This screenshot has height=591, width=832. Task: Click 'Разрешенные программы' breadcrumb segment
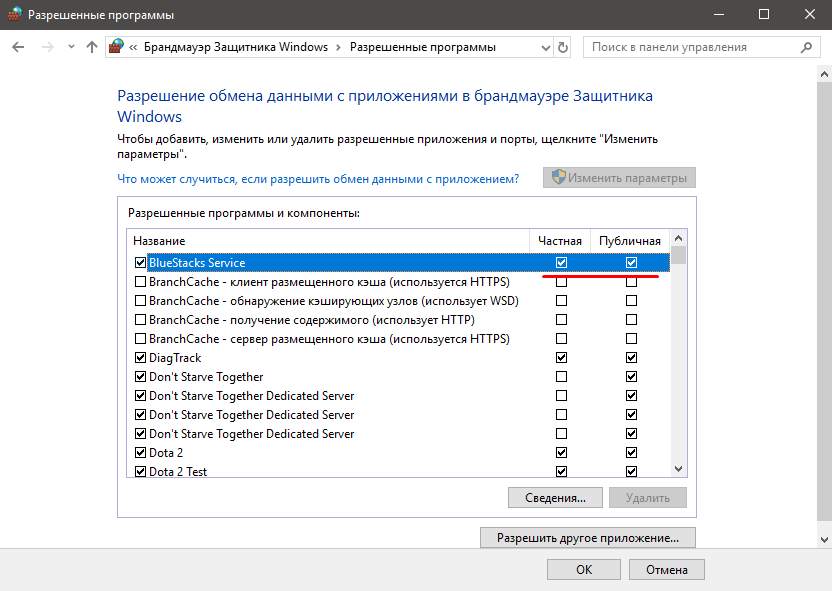422,47
